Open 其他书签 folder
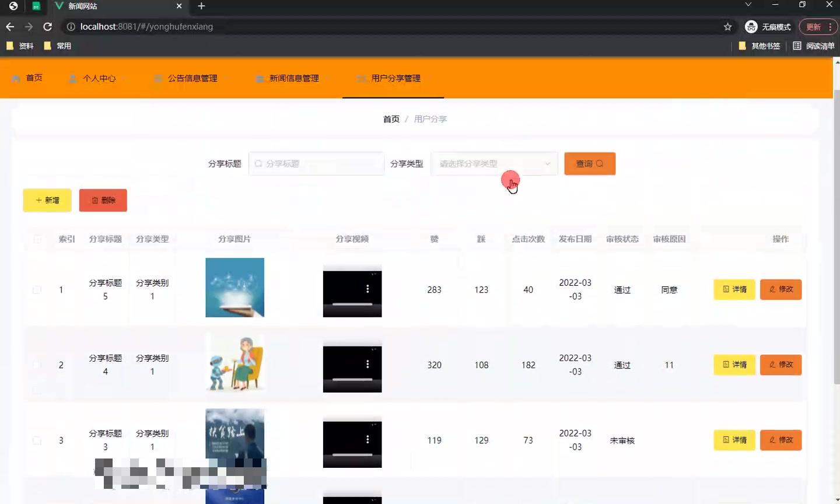This screenshot has width=840, height=504. point(759,45)
